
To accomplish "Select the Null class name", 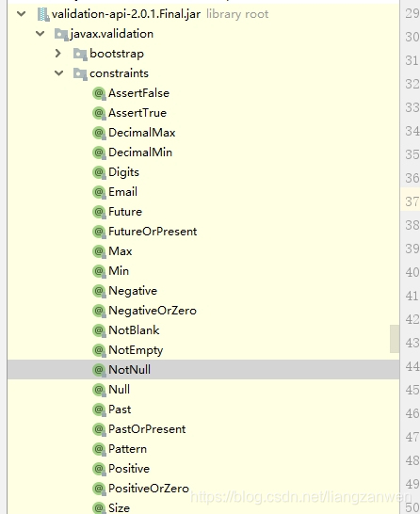I will pos(120,390).
